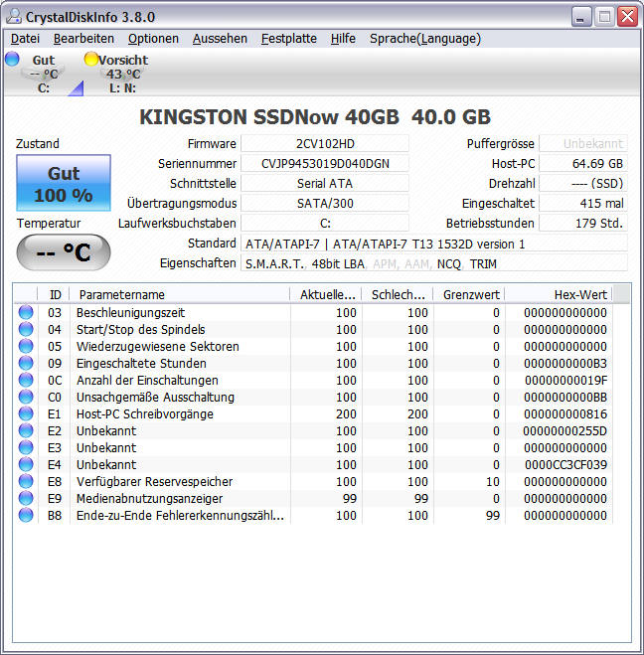Click the Schnittstelle field Serial ATA
The image size is (644, 655).
point(325,184)
